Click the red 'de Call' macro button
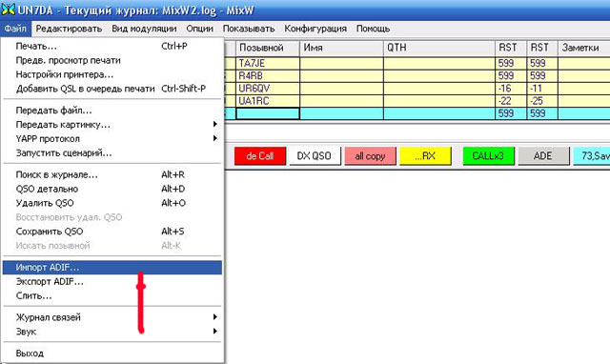This screenshot has width=610, height=364. click(260, 156)
